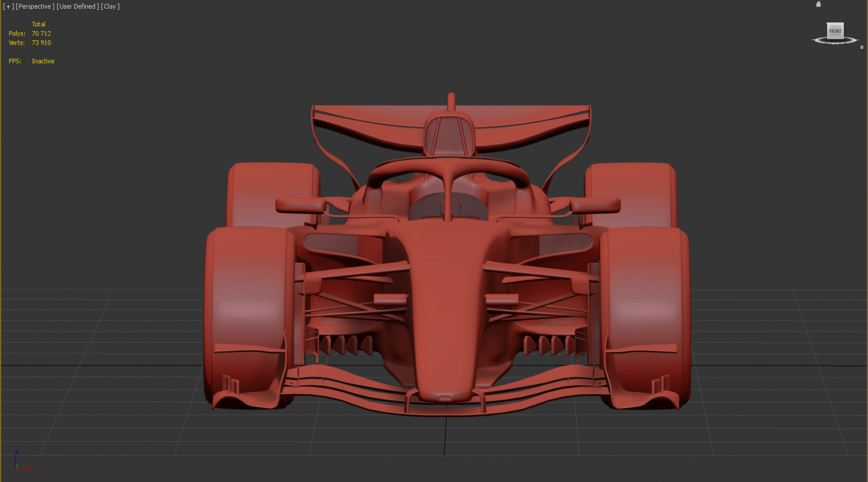
Task: Open the Perspective point-of-view viewport menu
Action: pos(35,6)
